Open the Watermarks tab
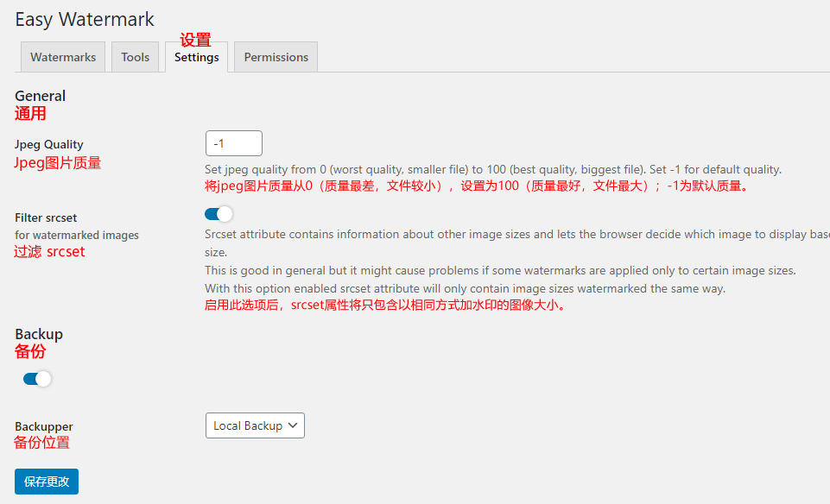The image size is (830, 504). (63, 57)
